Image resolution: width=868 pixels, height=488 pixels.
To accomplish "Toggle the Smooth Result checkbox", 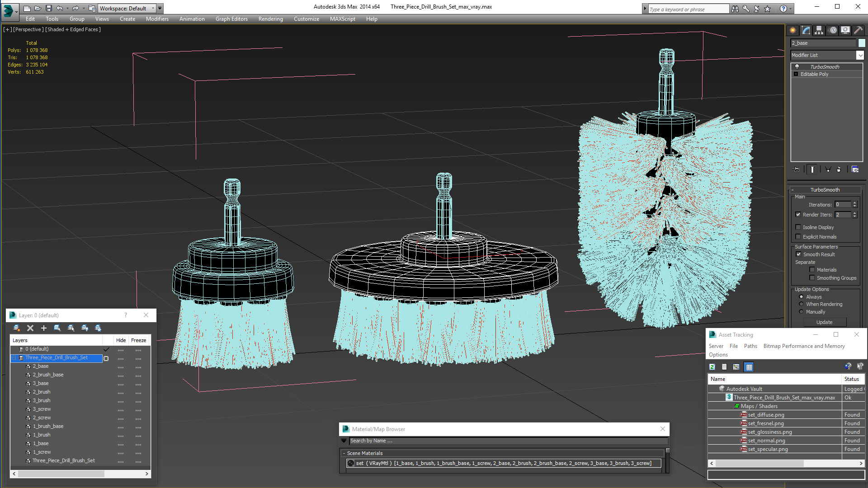I will coord(798,254).
